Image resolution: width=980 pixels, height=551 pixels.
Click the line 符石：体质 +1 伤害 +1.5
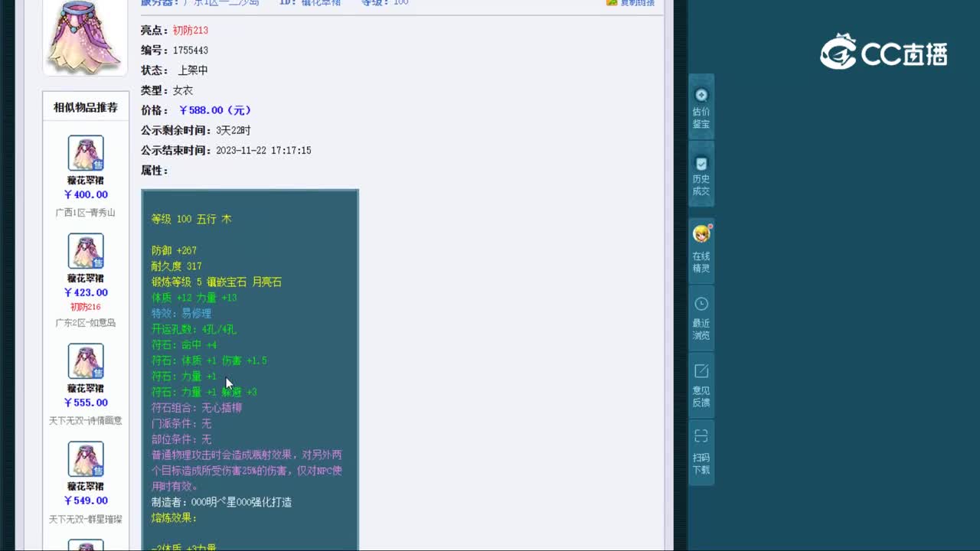coord(209,360)
